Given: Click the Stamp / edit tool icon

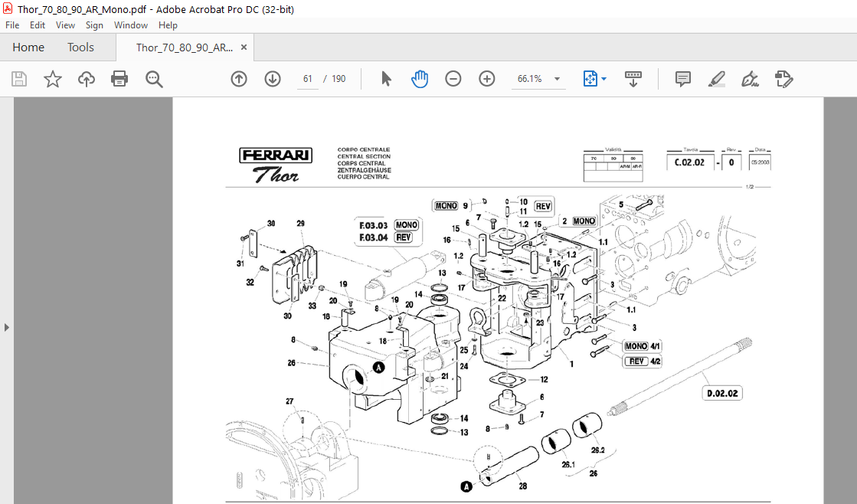Looking at the screenshot, I should 783,79.
